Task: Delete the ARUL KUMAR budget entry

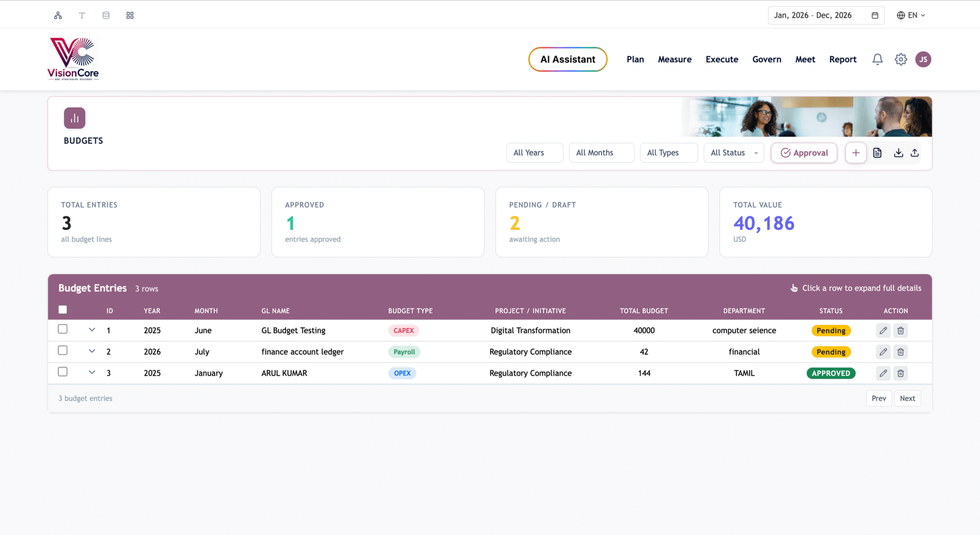Action: (x=900, y=373)
